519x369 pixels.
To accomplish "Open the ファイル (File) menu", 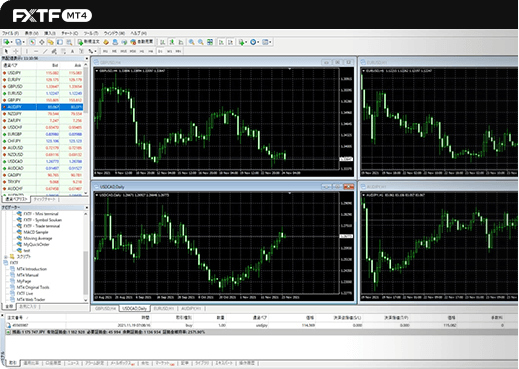I will point(10,33).
